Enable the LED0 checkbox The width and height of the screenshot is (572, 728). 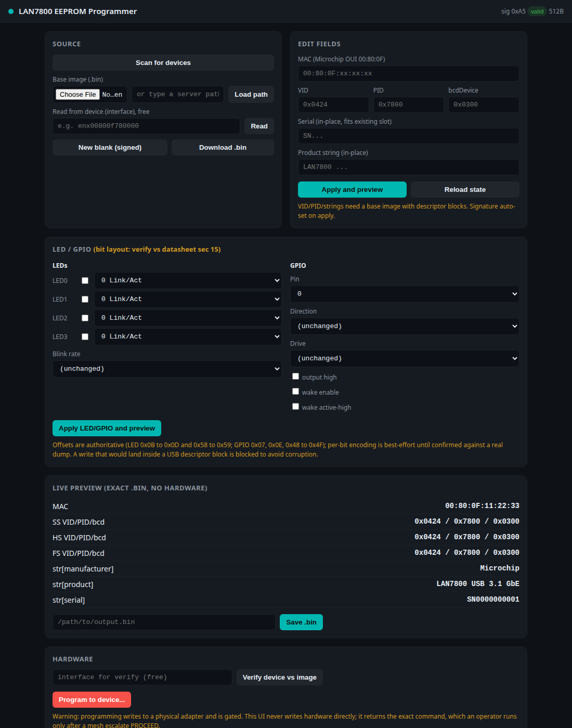[85, 281]
